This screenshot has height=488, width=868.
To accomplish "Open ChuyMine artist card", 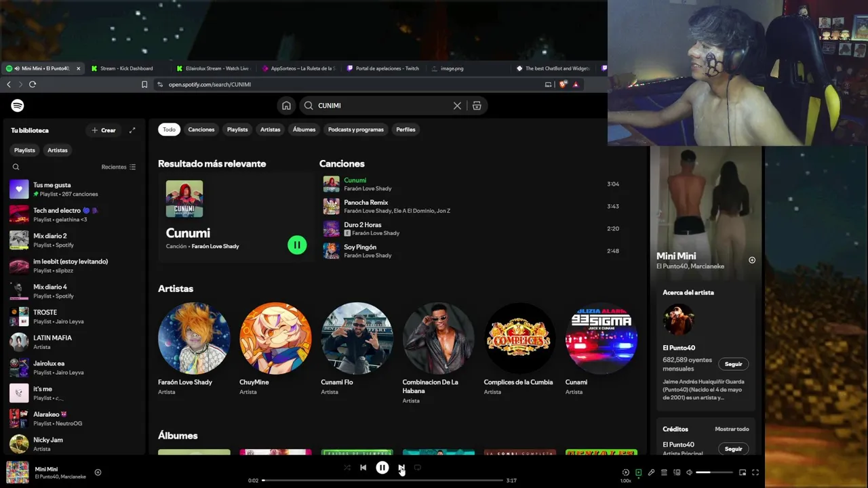I will [x=275, y=349].
